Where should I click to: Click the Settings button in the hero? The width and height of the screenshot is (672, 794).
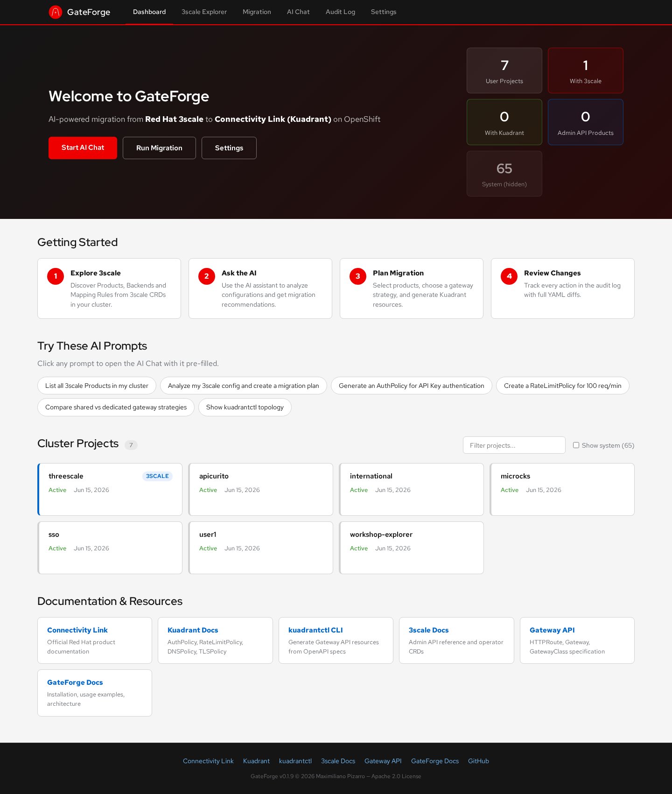click(229, 148)
